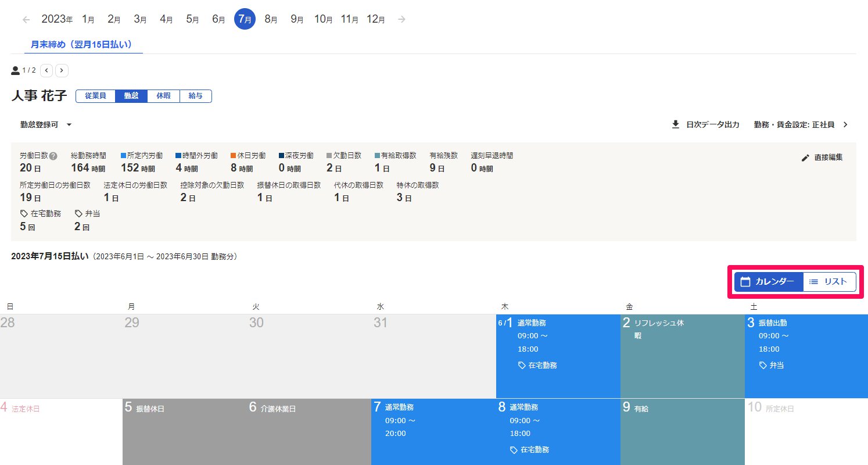Click the calendar icon in view switcher
The height and width of the screenshot is (465, 868).
745,282
